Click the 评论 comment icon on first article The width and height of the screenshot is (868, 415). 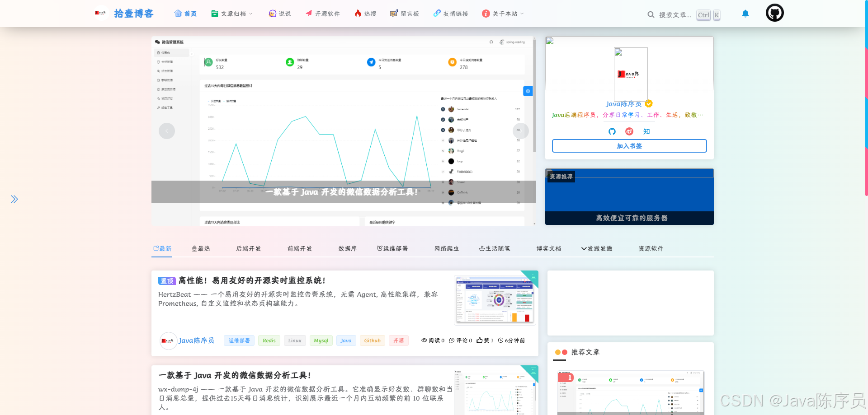pyautogui.click(x=452, y=340)
